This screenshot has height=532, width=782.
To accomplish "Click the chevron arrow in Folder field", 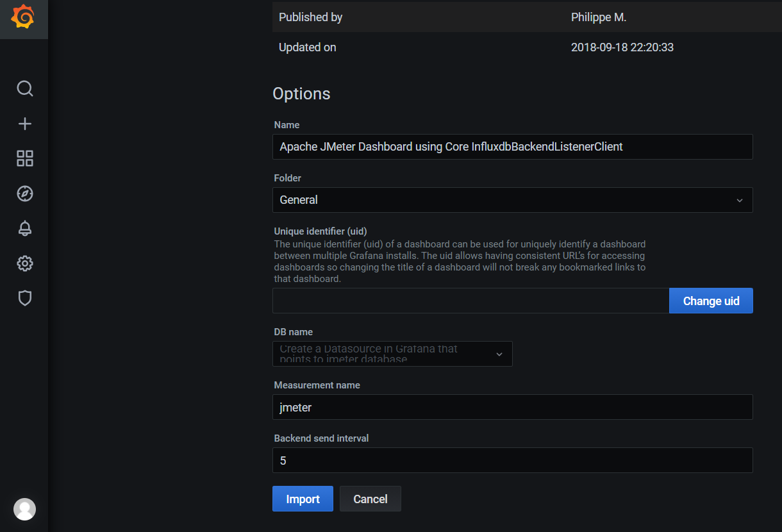I will click(x=739, y=201).
